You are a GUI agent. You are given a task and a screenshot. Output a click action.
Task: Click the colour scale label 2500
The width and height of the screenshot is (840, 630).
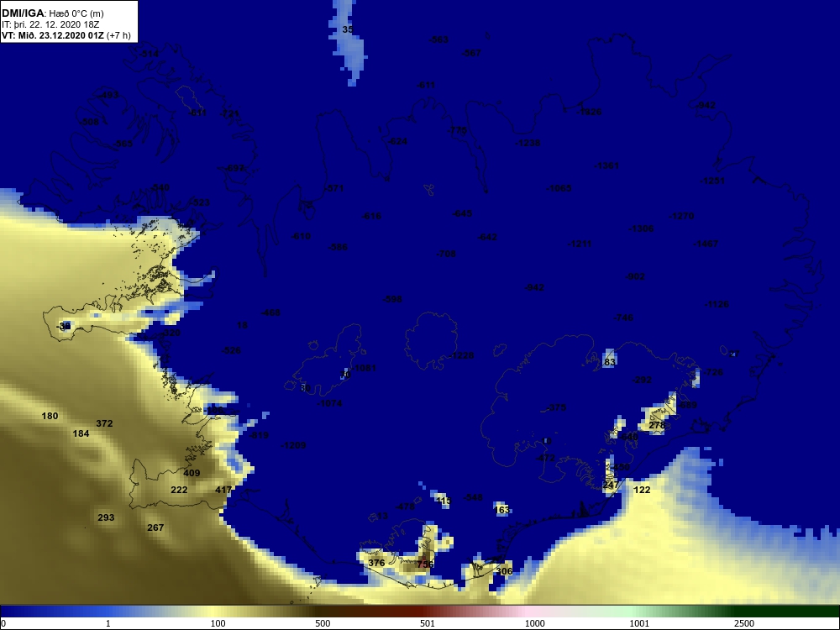[744, 623]
